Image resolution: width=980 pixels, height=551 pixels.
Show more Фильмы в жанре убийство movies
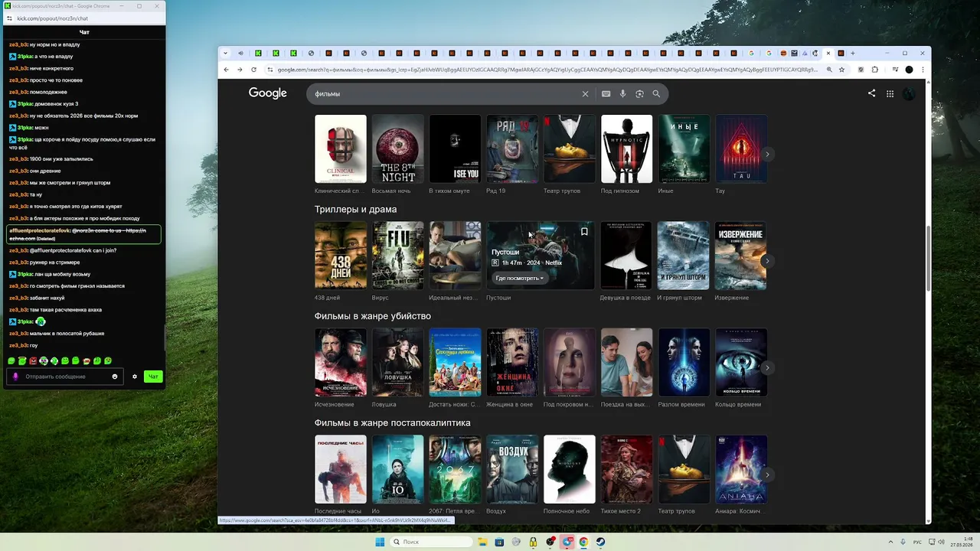click(x=767, y=367)
